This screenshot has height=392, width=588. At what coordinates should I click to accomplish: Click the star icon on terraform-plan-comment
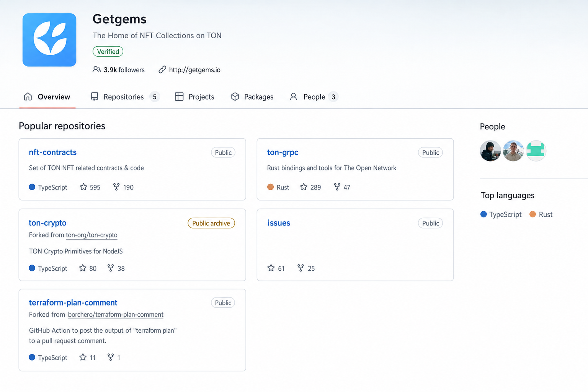point(83,357)
